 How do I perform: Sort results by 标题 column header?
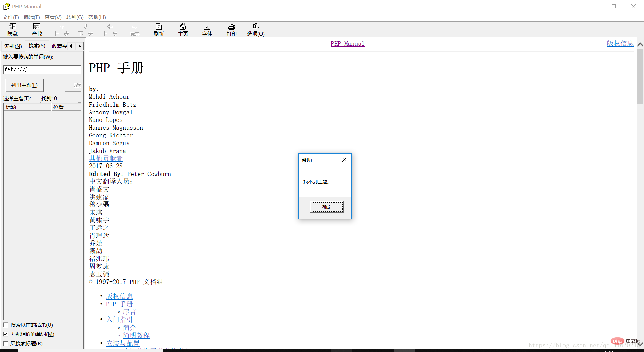click(x=27, y=107)
